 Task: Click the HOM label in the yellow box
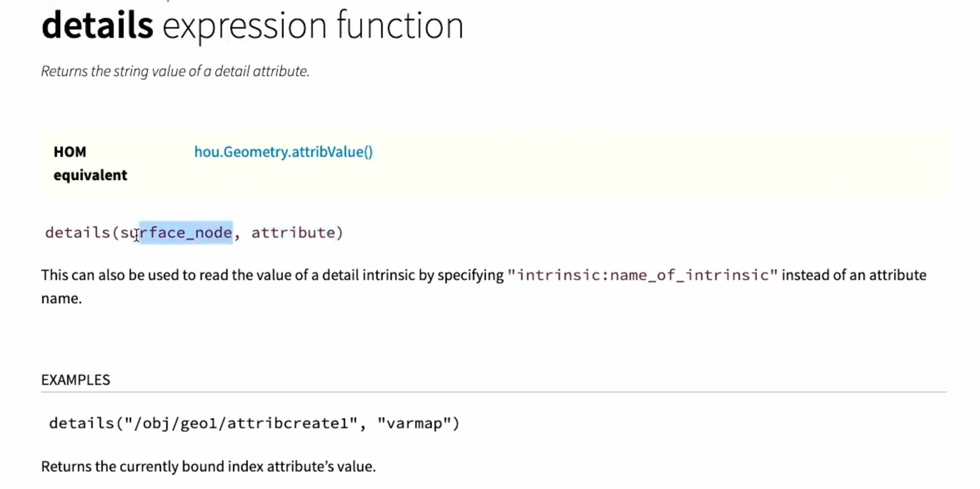click(x=70, y=152)
